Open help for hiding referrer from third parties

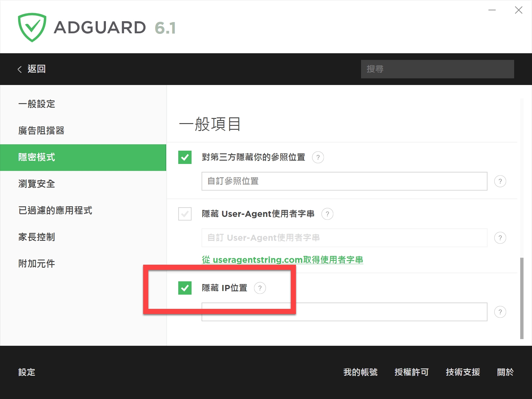tap(318, 157)
